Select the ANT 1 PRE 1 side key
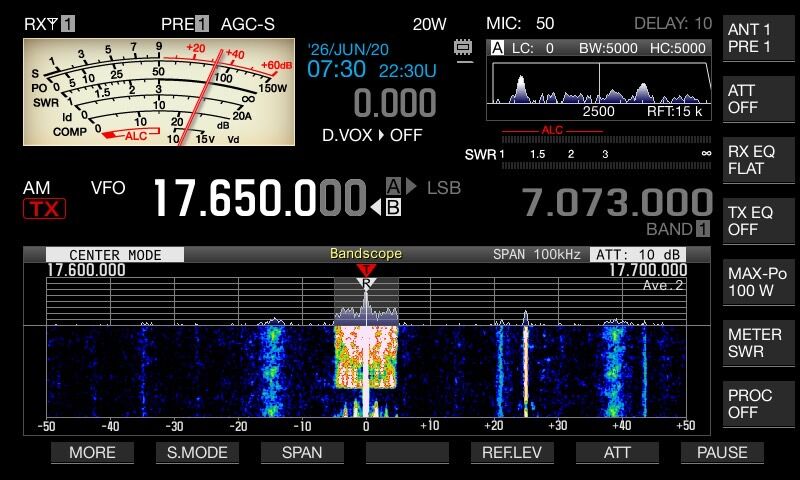Image resolution: width=800 pixels, height=480 pixels. tap(759, 38)
